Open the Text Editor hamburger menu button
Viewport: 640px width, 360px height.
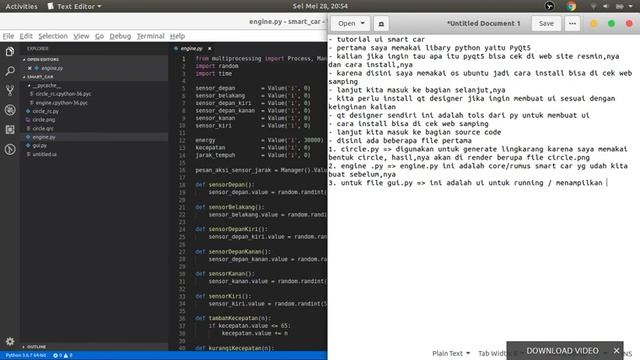point(572,24)
